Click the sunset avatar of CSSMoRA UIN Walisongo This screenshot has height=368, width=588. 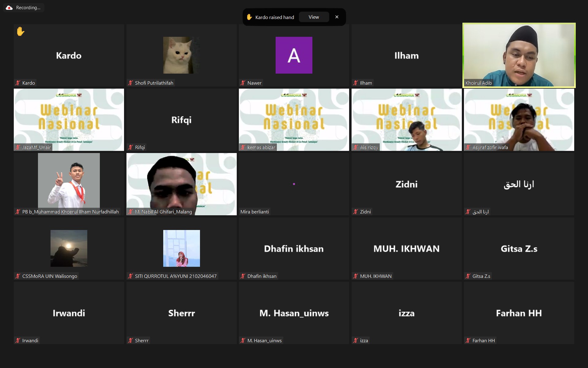pyautogui.click(x=69, y=248)
